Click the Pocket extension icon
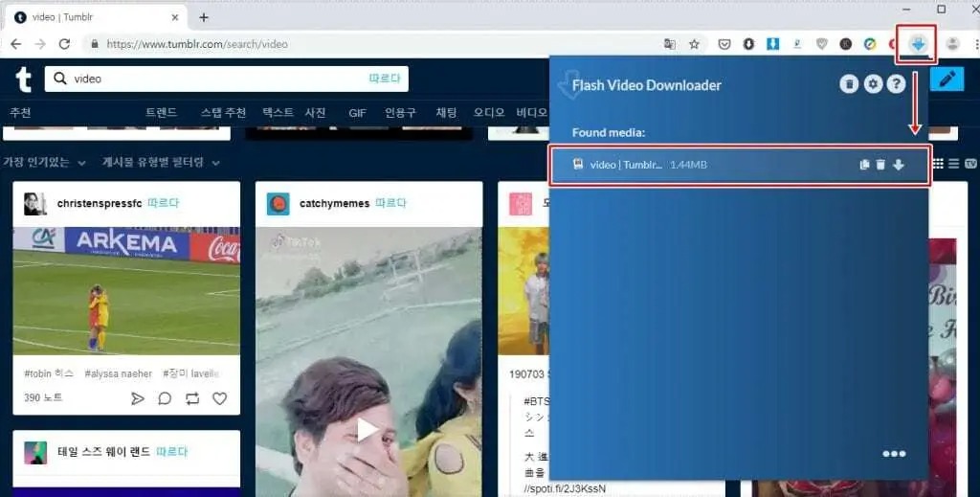The height and width of the screenshot is (497, 980). click(x=724, y=44)
